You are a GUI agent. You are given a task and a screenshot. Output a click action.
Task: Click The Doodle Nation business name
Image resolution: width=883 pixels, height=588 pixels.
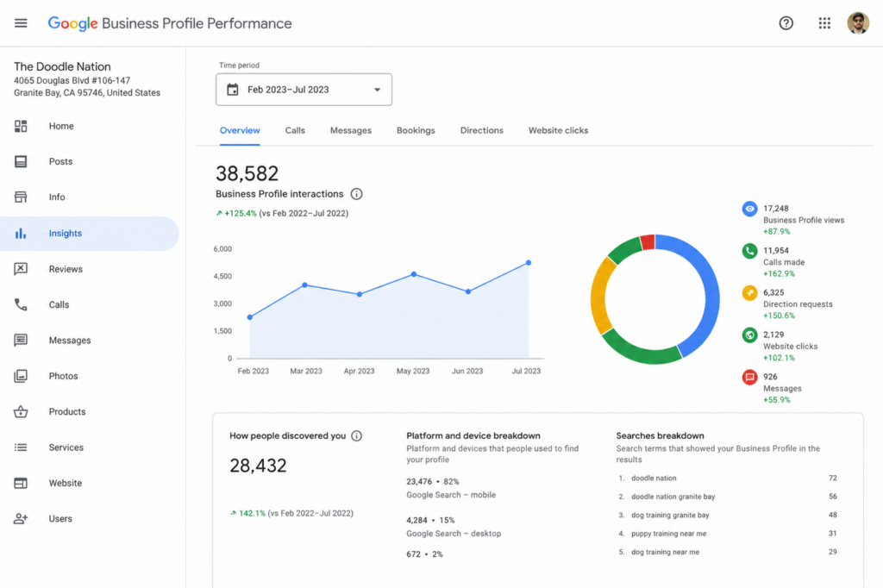pyautogui.click(x=62, y=66)
